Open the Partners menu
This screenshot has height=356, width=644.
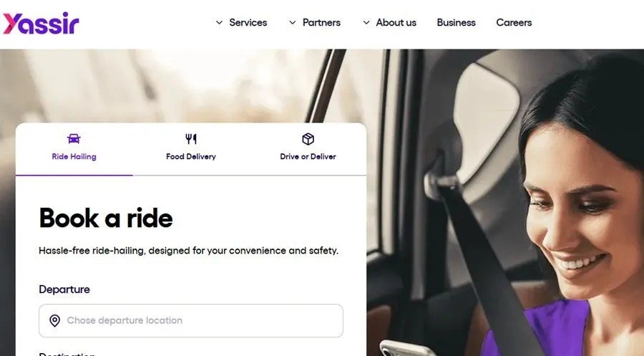click(321, 23)
